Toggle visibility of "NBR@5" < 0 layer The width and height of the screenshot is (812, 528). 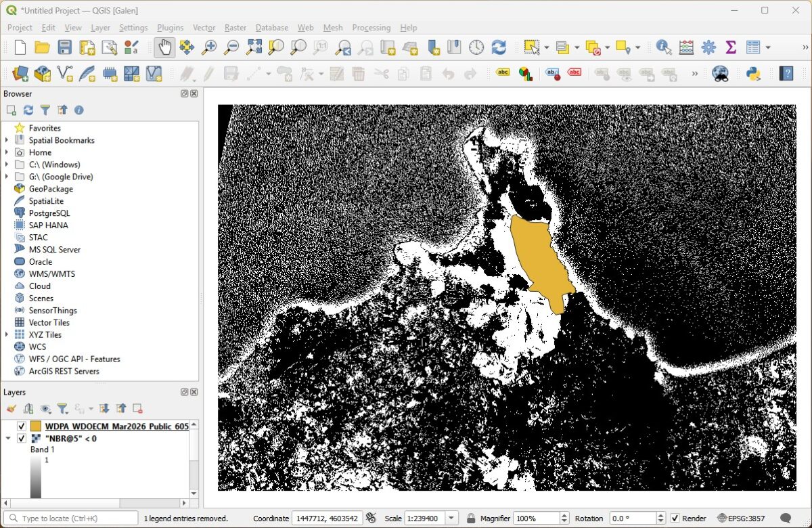coord(22,439)
